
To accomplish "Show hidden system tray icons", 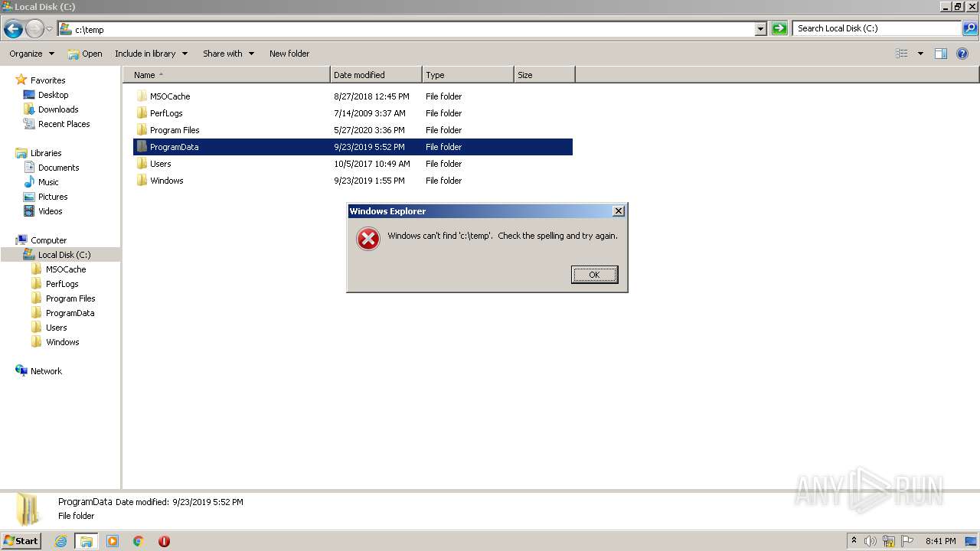I will [854, 541].
